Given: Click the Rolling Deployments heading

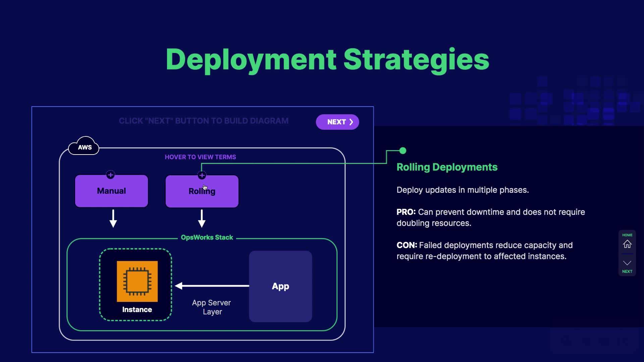Looking at the screenshot, I should (447, 167).
